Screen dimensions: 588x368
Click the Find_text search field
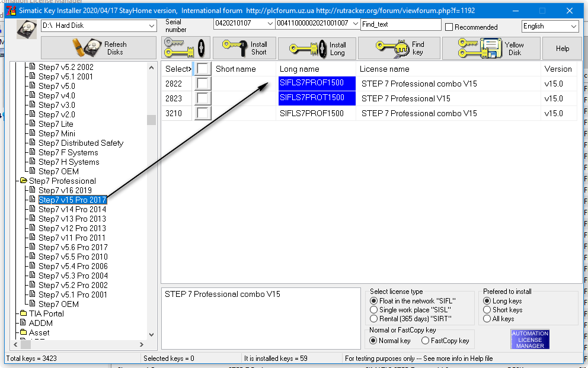401,24
